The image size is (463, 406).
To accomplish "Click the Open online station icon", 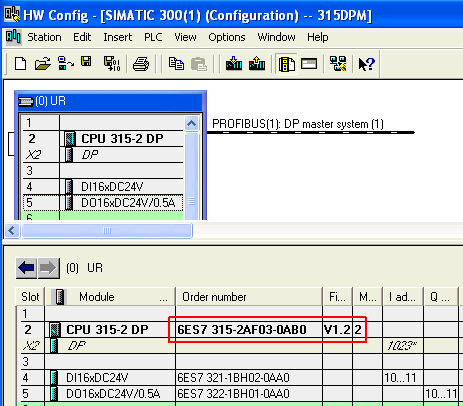I will [65, 63].
